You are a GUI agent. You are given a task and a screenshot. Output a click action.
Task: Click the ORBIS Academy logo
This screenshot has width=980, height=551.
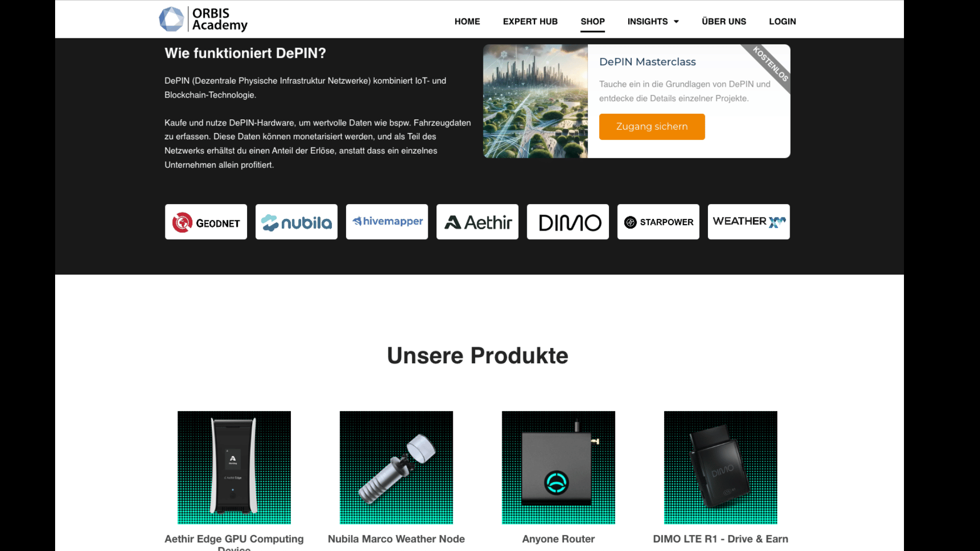click(203, 19)
